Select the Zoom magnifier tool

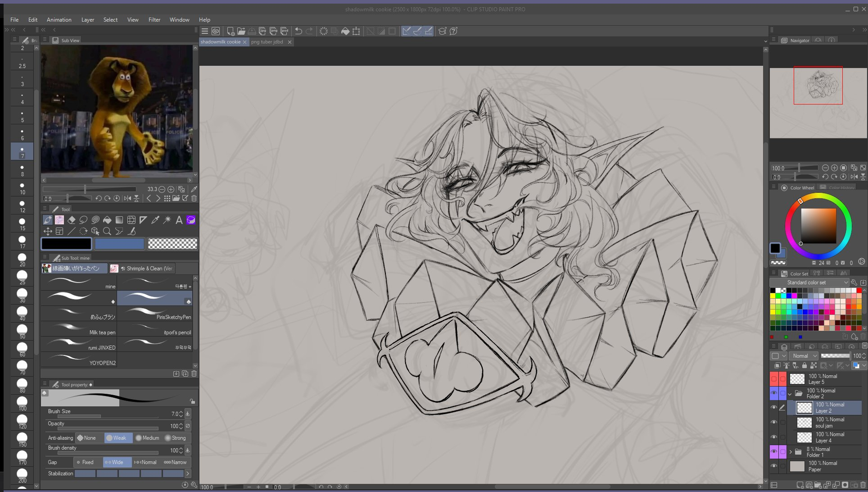[x=107, y=231]
